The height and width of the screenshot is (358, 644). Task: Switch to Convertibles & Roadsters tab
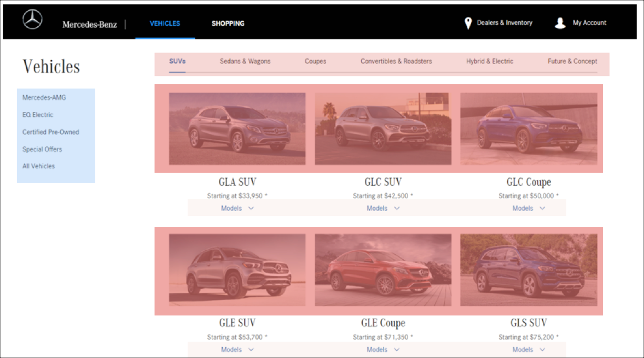(x=396, y=61)
